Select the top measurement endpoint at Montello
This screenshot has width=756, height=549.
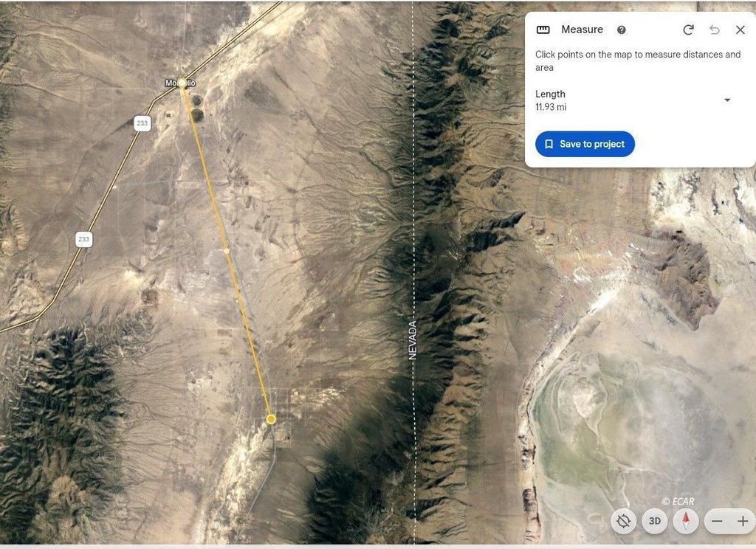pos(182,83)
